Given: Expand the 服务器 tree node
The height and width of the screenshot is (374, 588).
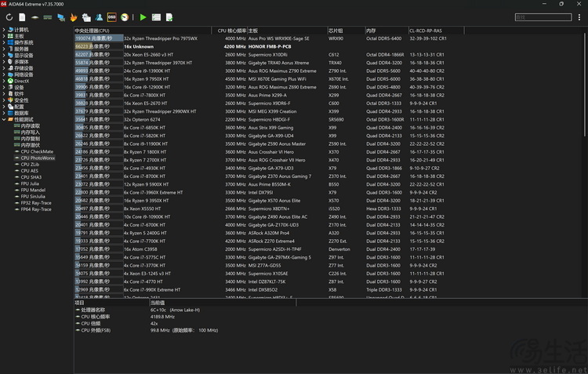Looking at the screenshot, I should (x=4, y=49).
